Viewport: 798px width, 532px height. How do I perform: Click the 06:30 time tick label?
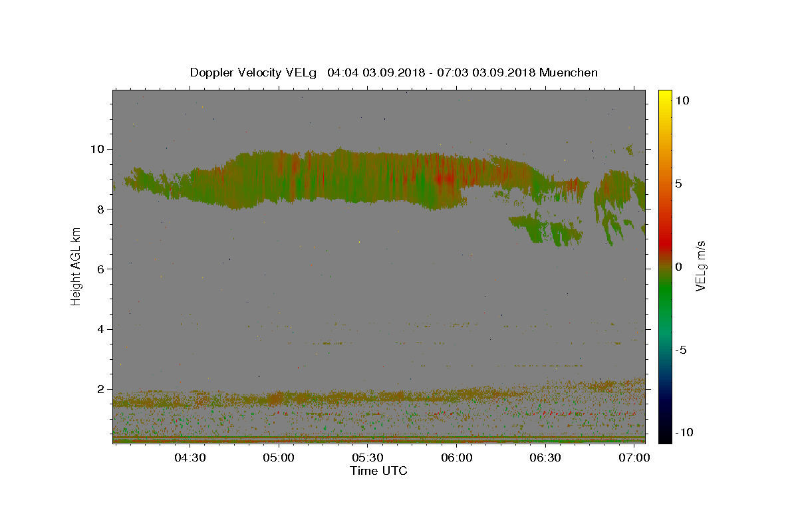[x=545, y=458]
